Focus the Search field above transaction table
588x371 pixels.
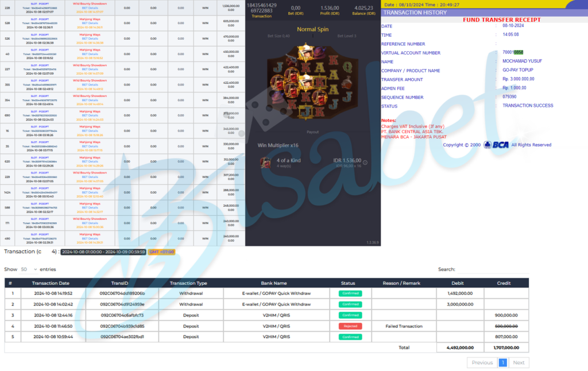click(493, 269)
